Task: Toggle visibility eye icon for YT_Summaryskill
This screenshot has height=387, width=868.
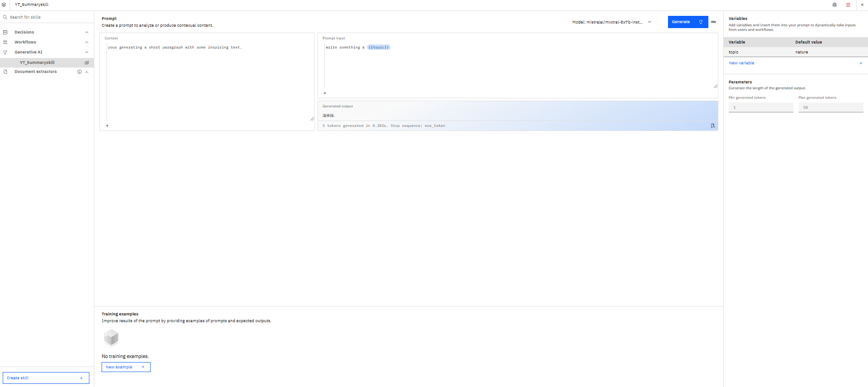Action: [87, 63]
